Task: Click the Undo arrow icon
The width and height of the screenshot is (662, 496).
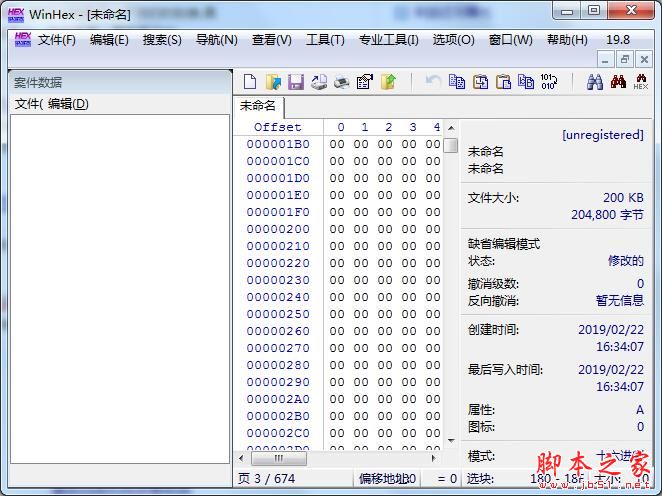Action: click(433, 82)
